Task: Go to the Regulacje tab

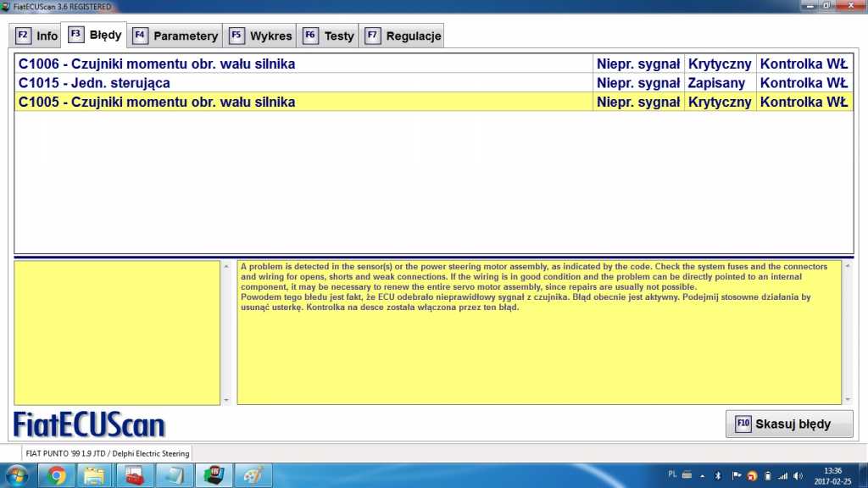Action: point(403,36)
